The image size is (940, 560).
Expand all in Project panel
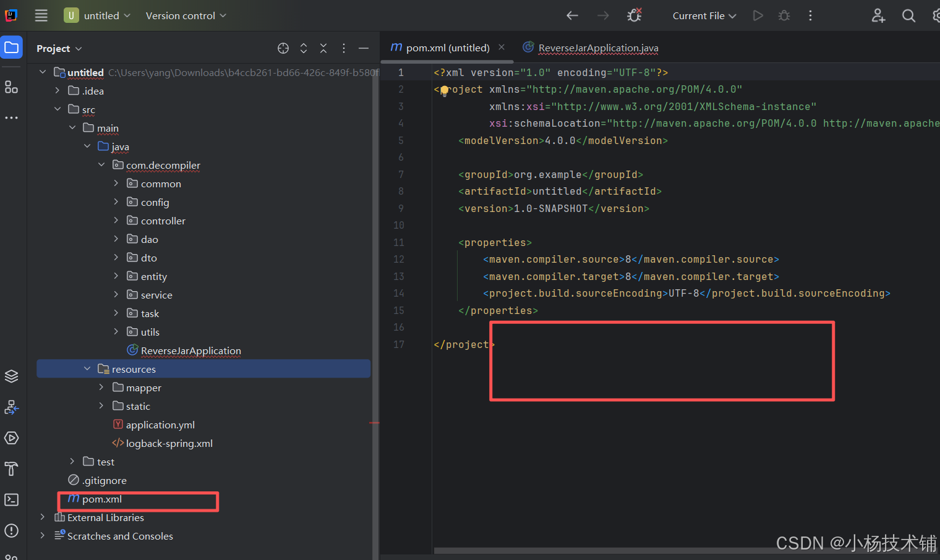304,48
